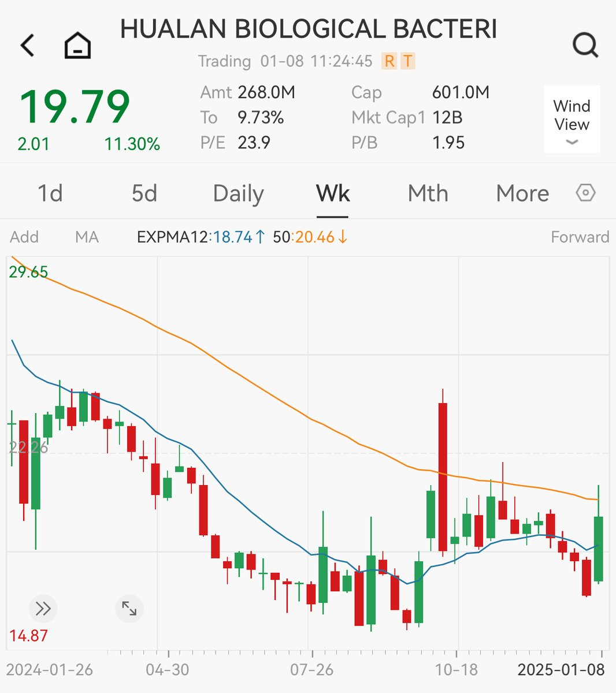Select the Wk weekly tab
This screenshot has height=693, width=616.
coord(333,193)
